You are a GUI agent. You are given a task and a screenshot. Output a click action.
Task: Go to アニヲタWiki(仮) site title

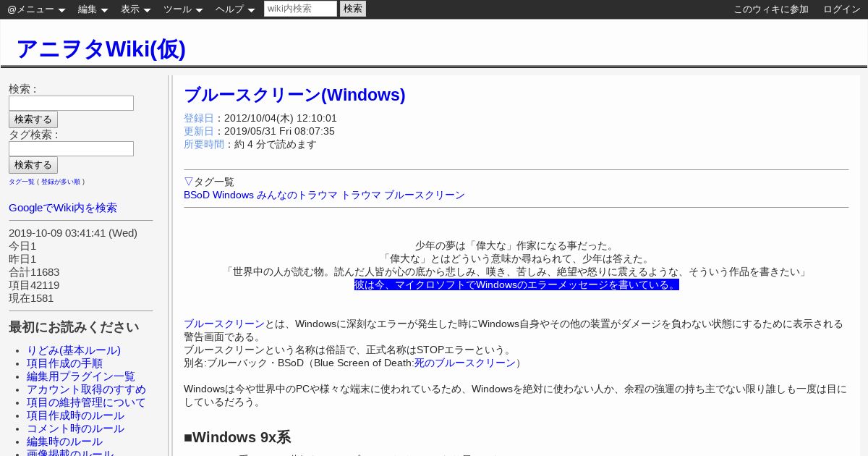tap(101, 48)
